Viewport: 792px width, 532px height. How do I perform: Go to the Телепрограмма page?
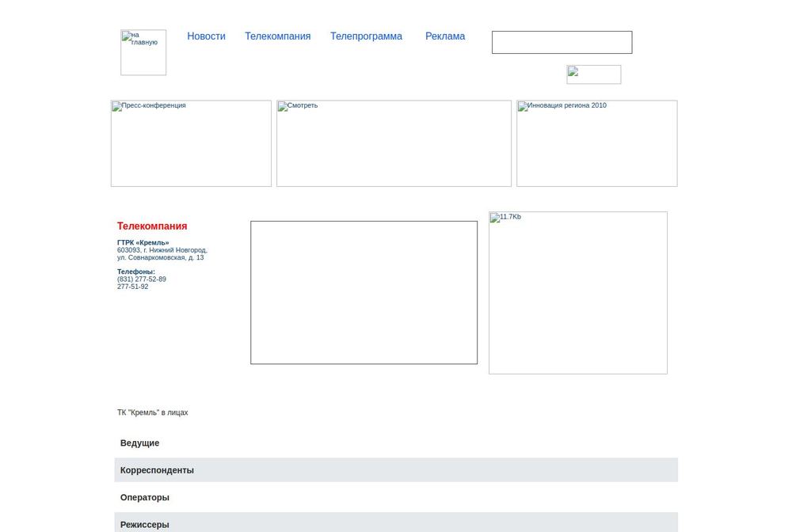tap(366, 36)
